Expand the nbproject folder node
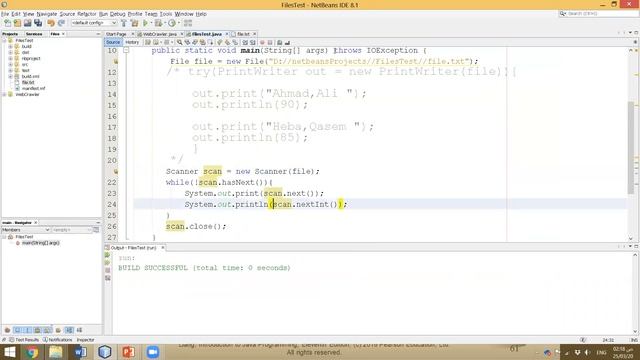Image resolution: width=640 pixels, height=360 pixels. point(10,58)
